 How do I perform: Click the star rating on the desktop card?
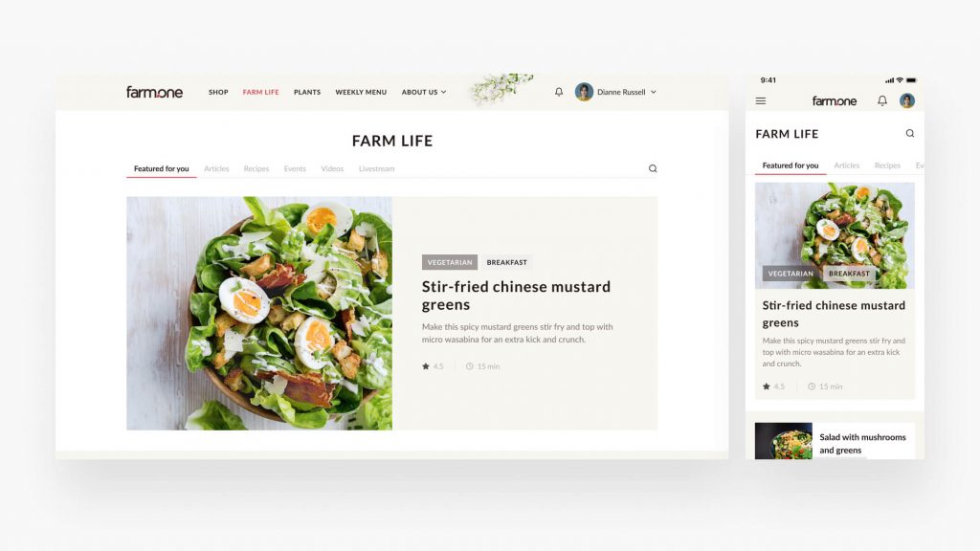click(x=433, y=366)
